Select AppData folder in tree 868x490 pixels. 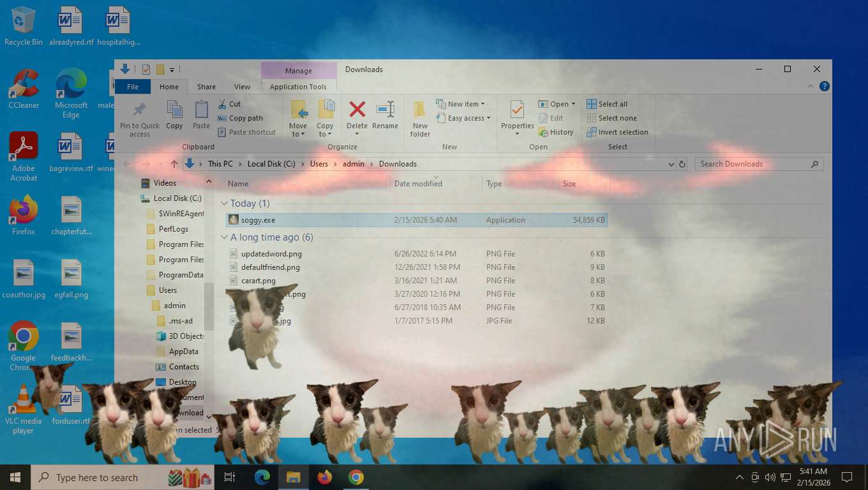pyautogui.click(x=183, y=352)
